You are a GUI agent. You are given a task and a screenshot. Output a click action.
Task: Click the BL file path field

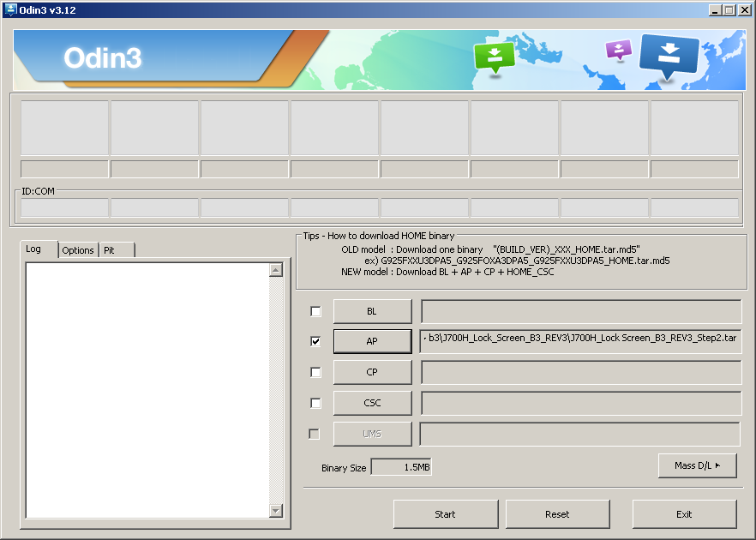pos(581,311)
